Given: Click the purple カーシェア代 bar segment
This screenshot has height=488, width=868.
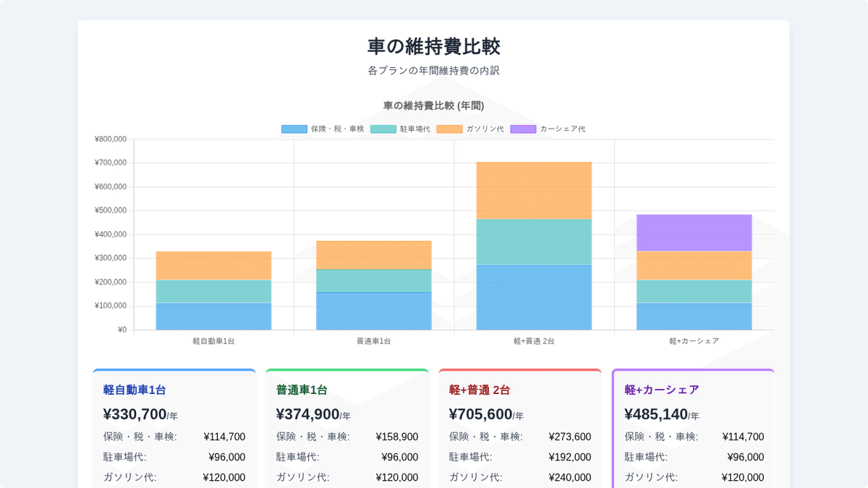Looking at the screenshot, I should (x=694, y=233).
